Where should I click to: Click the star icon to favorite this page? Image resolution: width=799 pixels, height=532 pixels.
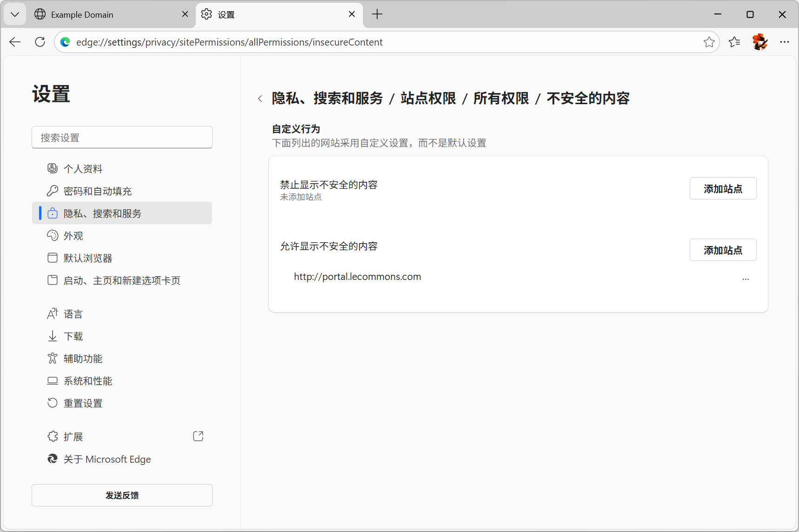(x=709, y=42)
